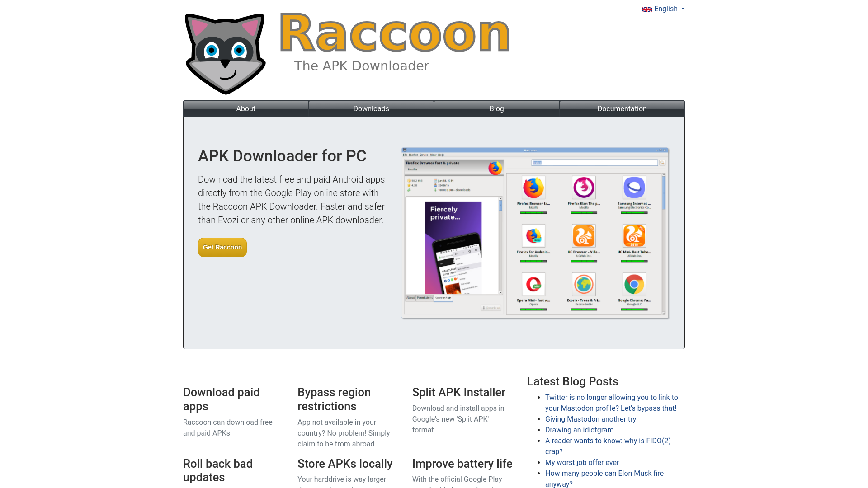
Task: Click the Get Raccoon button
Action: pyautogui.click(x=222, y=247)
